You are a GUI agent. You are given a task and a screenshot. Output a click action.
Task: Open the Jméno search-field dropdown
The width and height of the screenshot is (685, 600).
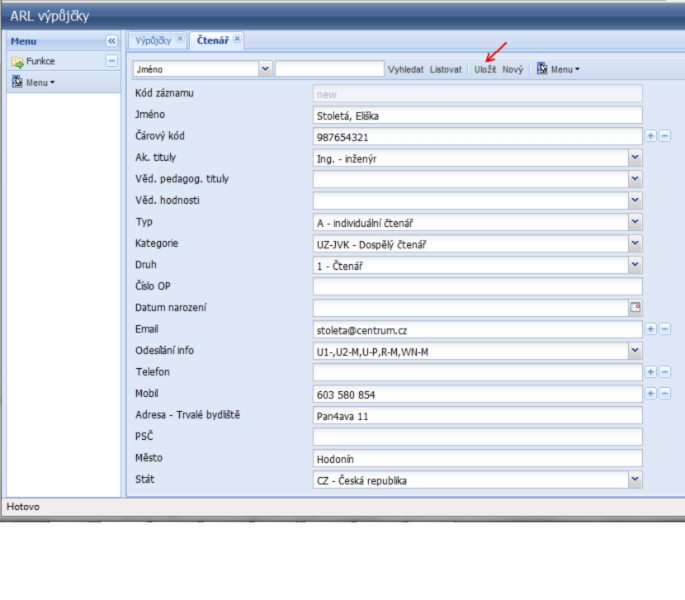[265, 69]
